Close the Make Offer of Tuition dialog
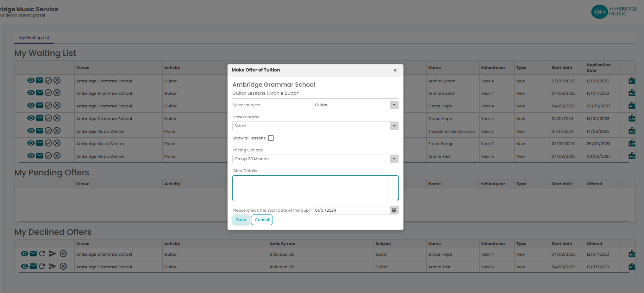This screenshot has height=293, width=644. pos(395,70)
